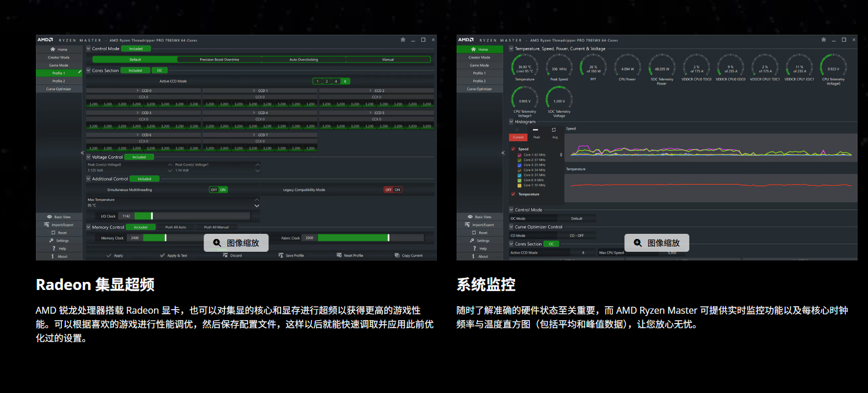Click the Push All Auto button
868x393 pixels.
[x=176, y=227]
